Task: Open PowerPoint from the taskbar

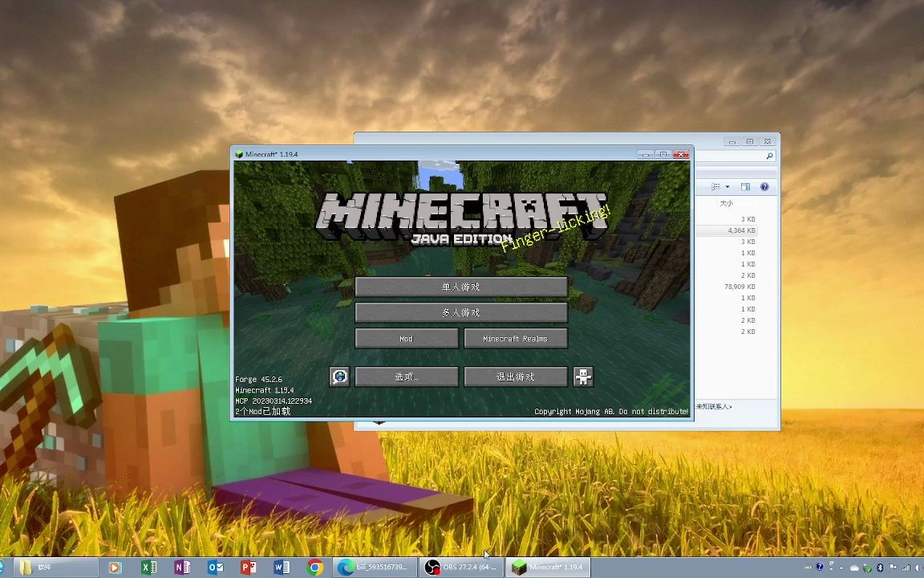Action: click(x=248, y=568)
